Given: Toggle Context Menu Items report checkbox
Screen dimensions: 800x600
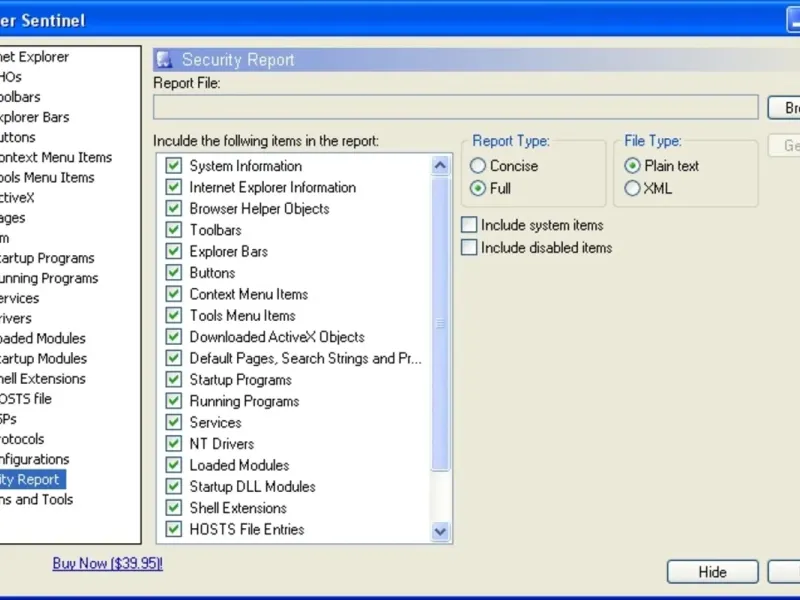Looking at the screenshot, I should [x=173, y=294].
